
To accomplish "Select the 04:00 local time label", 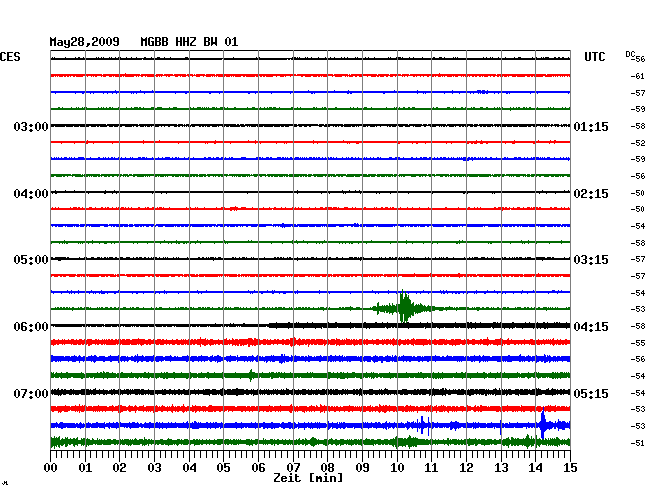I will [31, 194].
